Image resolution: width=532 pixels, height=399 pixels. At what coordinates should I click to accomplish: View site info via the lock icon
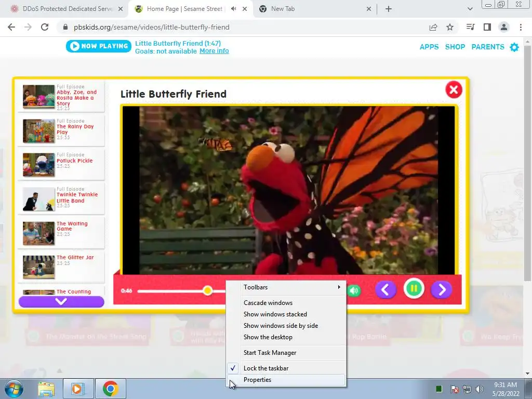tap(65, 27)
